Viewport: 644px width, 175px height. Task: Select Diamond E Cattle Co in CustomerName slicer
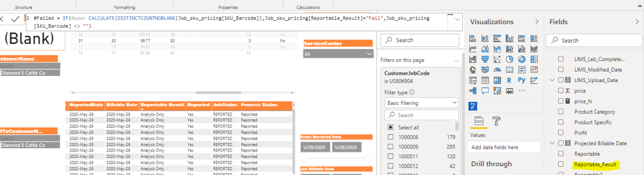coord(30,73)
